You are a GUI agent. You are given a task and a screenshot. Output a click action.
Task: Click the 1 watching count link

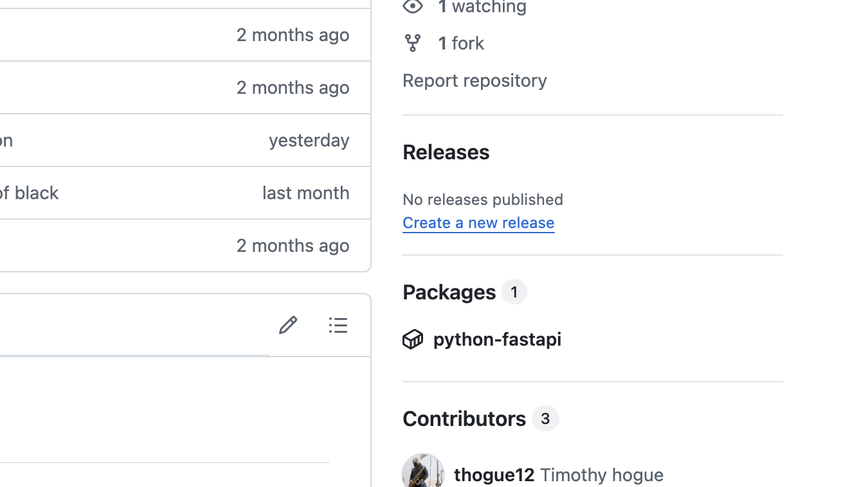coord(482,7)
